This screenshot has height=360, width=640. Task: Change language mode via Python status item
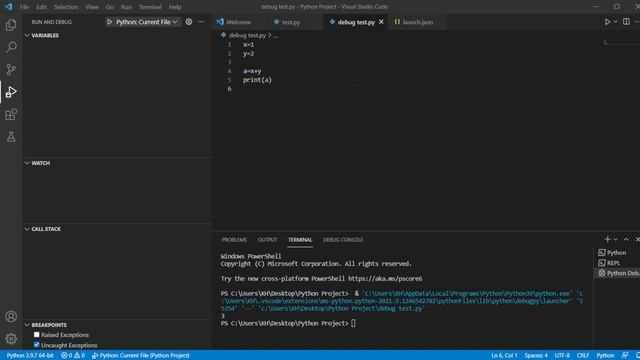coord(605,356)
